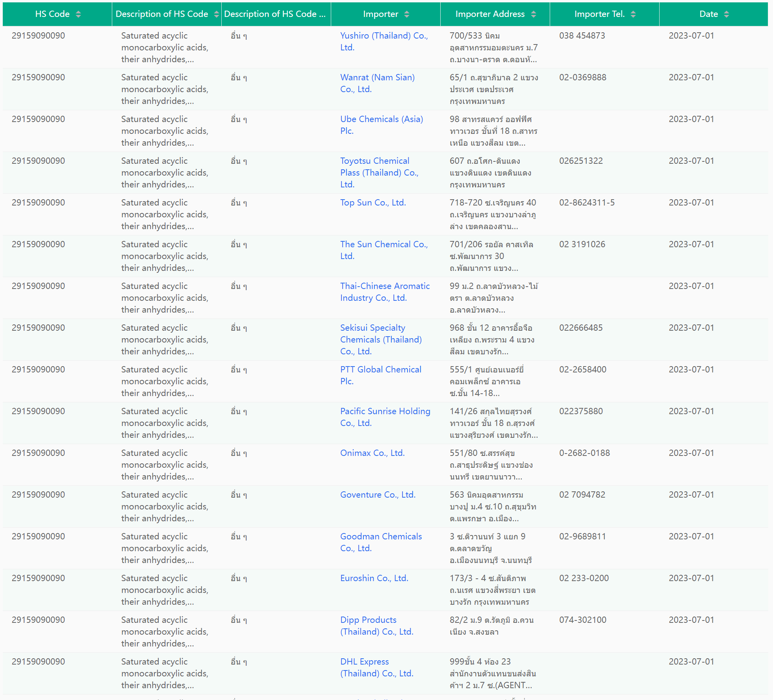The width and height of the screenshot is (773, 700).
Task: Open Sekisui Specialty Chemicals (Thailand) link
Action: coord(381,339)
